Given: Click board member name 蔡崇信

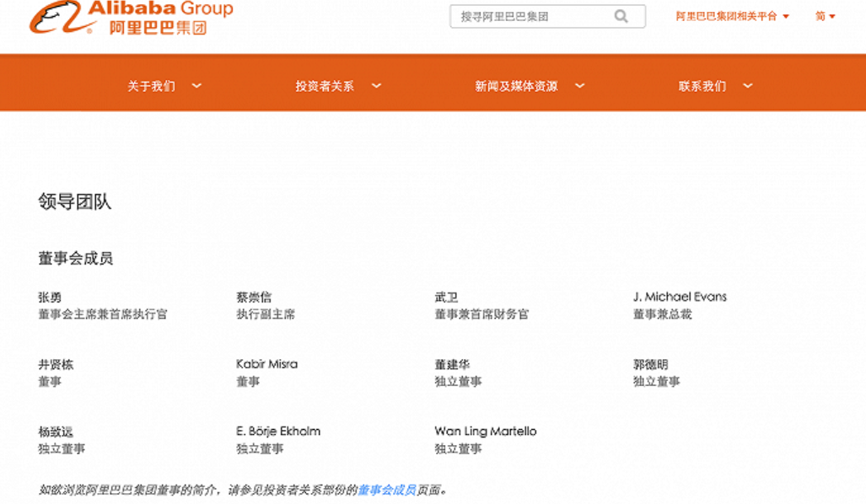Looking at the screenshot, I should tap(254, 297).
